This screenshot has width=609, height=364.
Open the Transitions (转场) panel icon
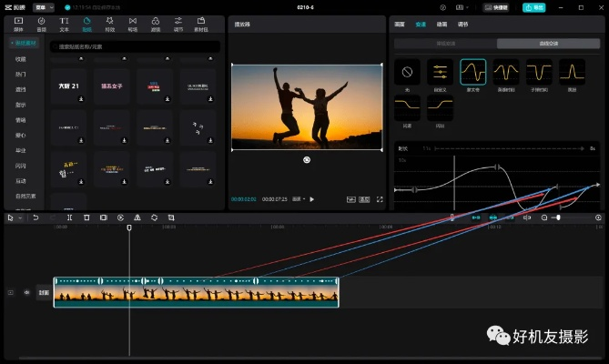pyautogui.click(x=132, y=22)
